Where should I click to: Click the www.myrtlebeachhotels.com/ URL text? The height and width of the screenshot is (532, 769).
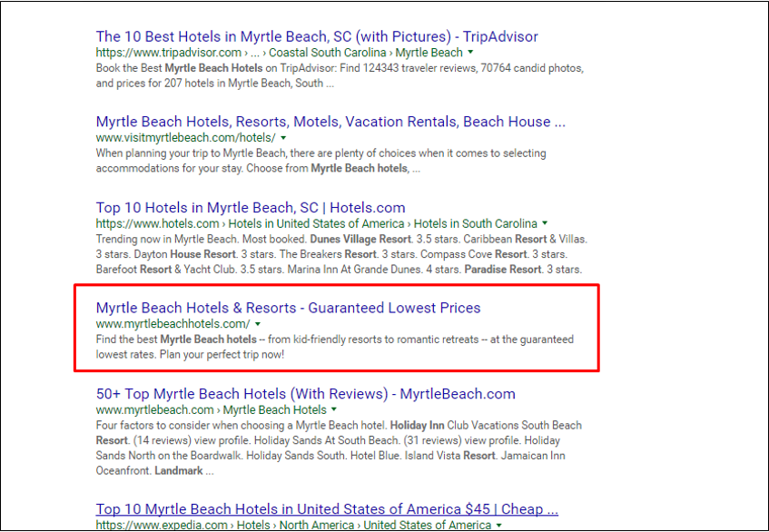(173, 323)
